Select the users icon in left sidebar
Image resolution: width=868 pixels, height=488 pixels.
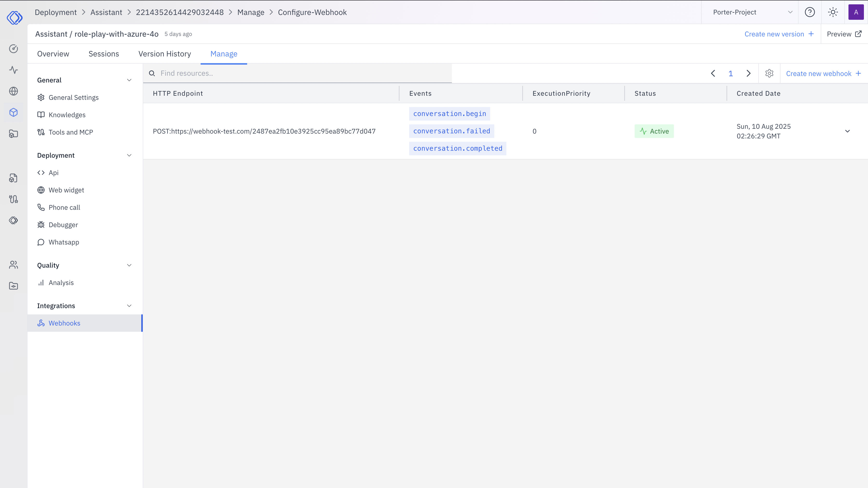pyautogui.click(x=14, y=264)
